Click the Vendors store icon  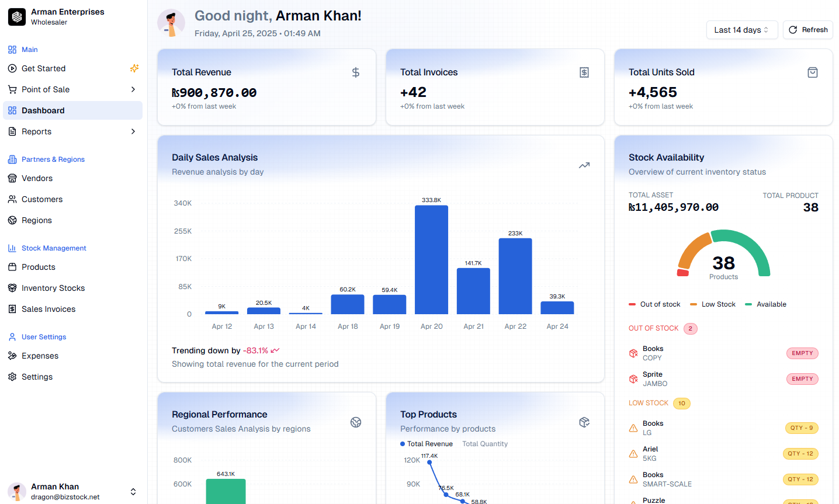(12, 178)
